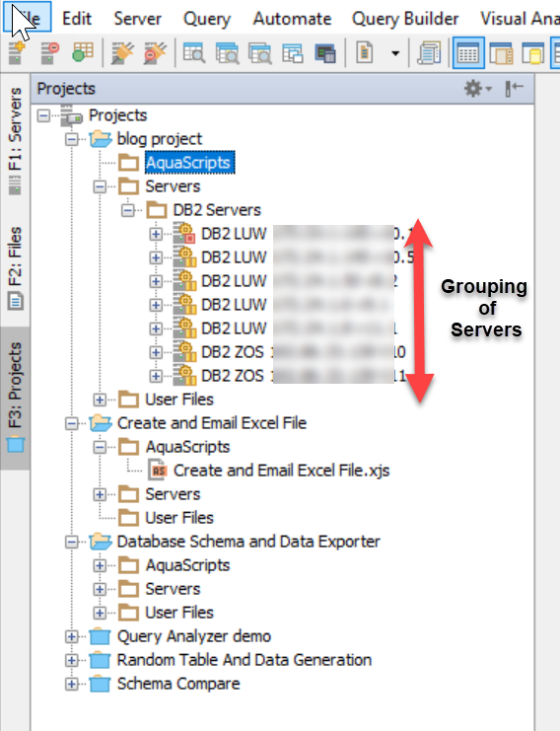The height and width of the screenshot is (731, 560).
Task: Switch to the F2: Files side tab
Action: click(15, 268)
